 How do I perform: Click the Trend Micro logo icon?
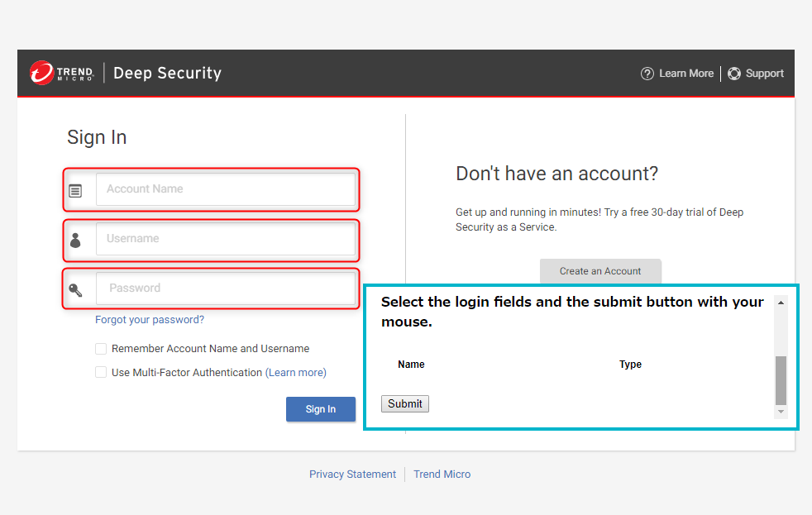click(x=42, y=73)
